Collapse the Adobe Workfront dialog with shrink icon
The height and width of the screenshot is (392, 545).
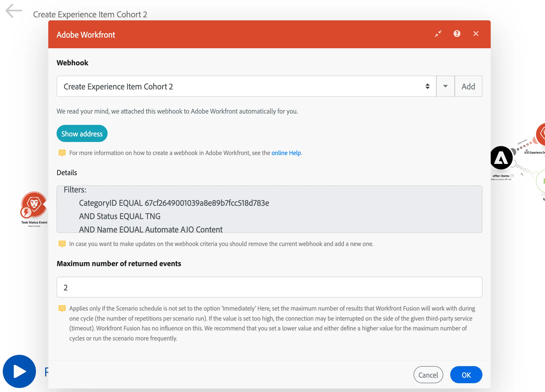click(x=438, y=34)
